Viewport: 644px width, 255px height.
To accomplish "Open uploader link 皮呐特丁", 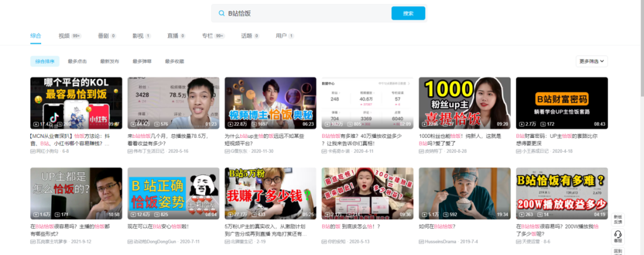I will tap(435, 151).
